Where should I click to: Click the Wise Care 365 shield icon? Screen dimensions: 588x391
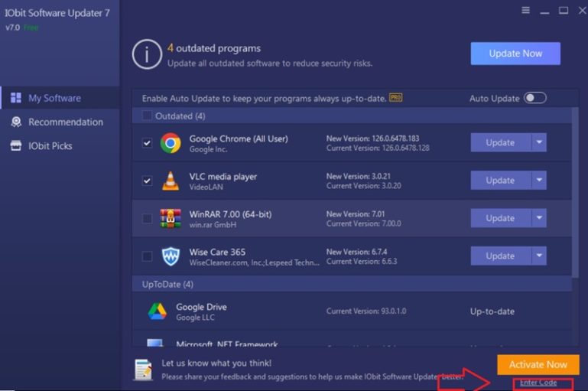coord(170,256)
